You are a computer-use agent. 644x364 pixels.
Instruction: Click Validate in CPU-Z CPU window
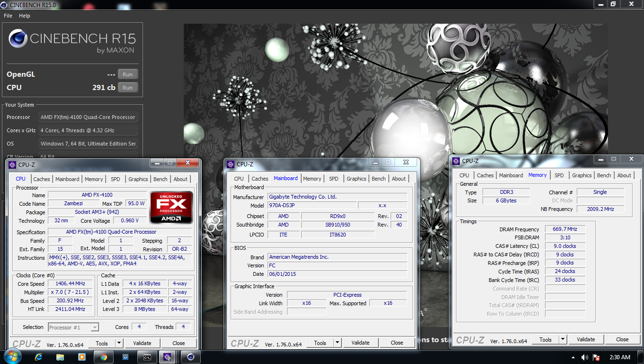142,343
